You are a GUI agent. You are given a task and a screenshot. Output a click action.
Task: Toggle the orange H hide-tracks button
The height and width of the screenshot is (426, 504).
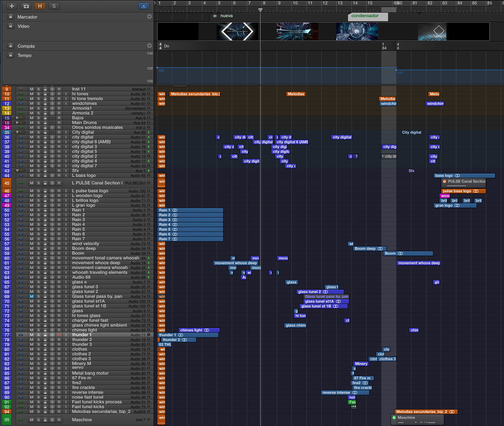[x=40, y=6]
